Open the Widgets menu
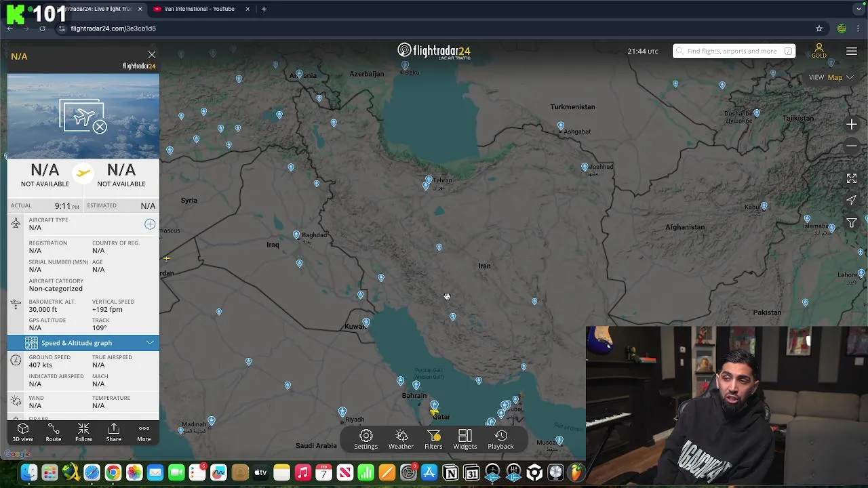The width and height of the screenshot is (868, 488). [465, 439]
